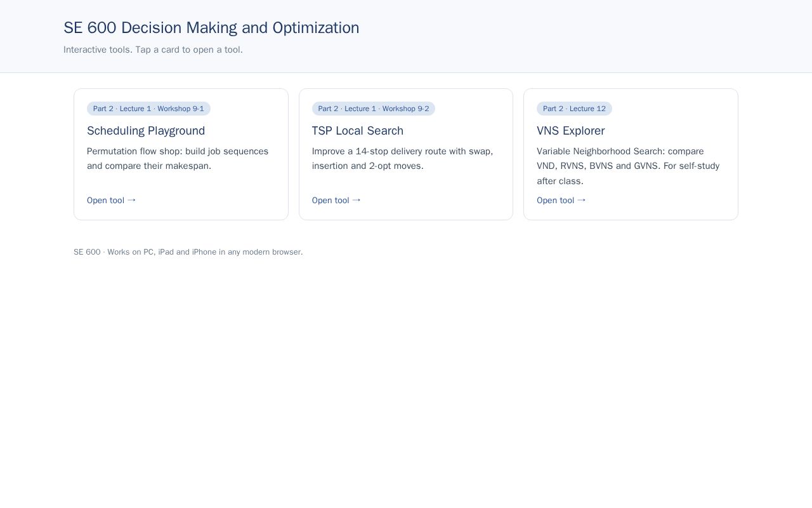Screen dimensions: 812x508
Task: Click the 'SE 600 Decision Making and Optimization' heading
Action: (x=211, y=28)
